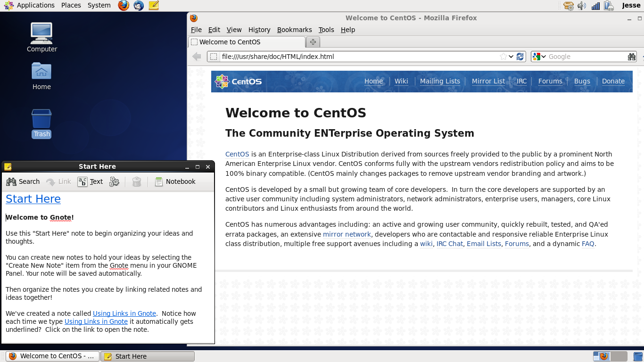Launch Thunderbird mail from the top panel

coord(139,5)
